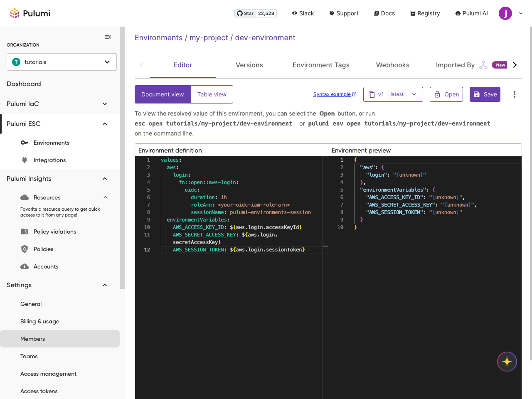Screen dimensions: 532x399
Task: Select the Editor tab
Action: [x=183, y=65]
